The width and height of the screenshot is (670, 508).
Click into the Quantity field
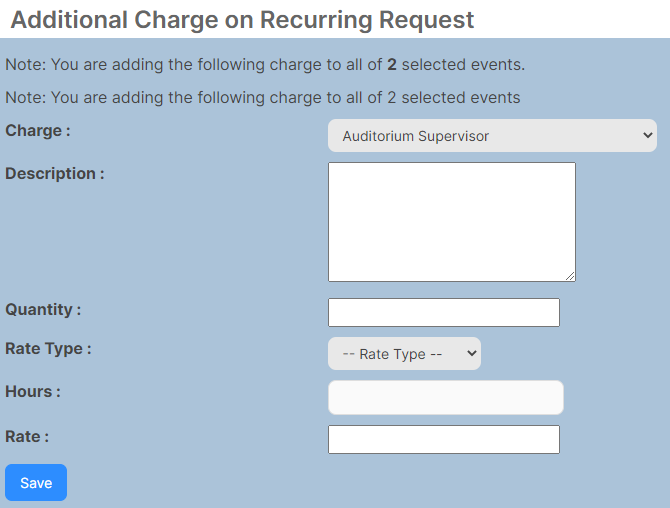pyautogui.click(x=444, y=312)
